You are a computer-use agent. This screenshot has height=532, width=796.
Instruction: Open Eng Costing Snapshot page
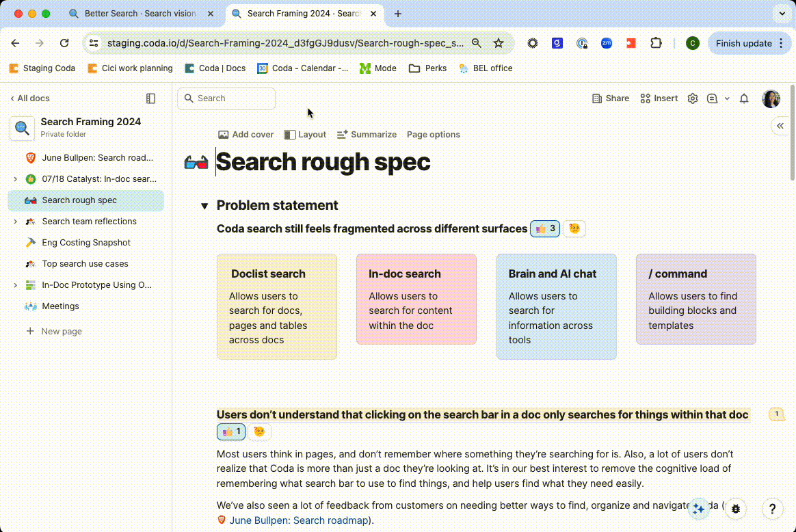86,243
